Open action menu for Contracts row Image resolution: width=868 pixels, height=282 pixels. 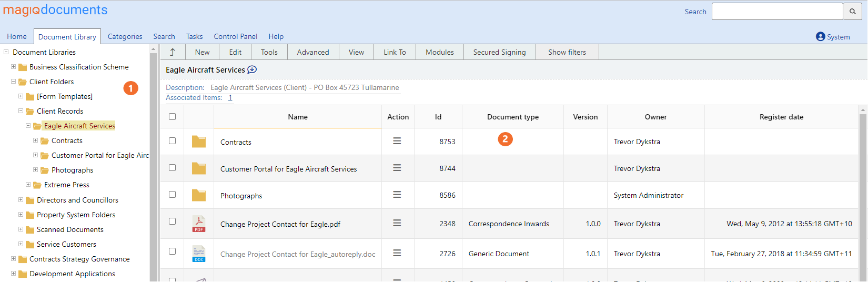pos(397,141)
